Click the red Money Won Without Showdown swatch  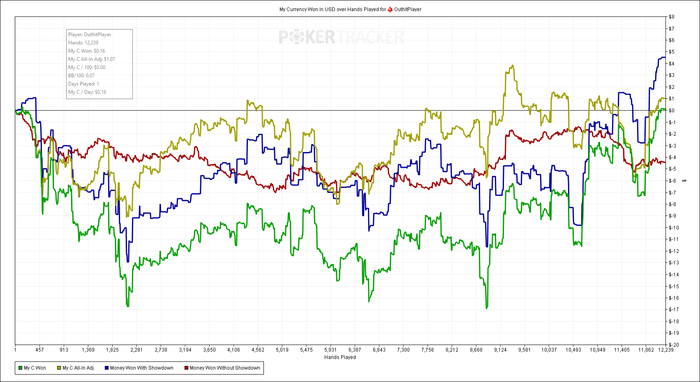click(x=186, y=368)
